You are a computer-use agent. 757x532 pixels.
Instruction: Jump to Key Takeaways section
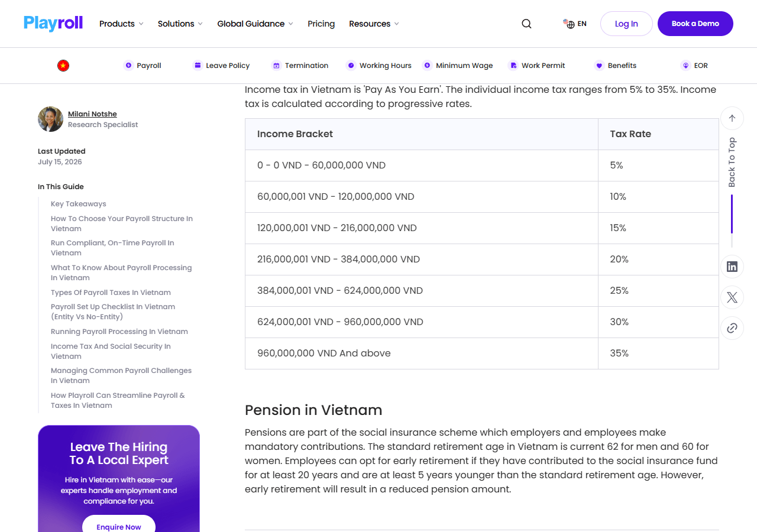pos(79,204)
